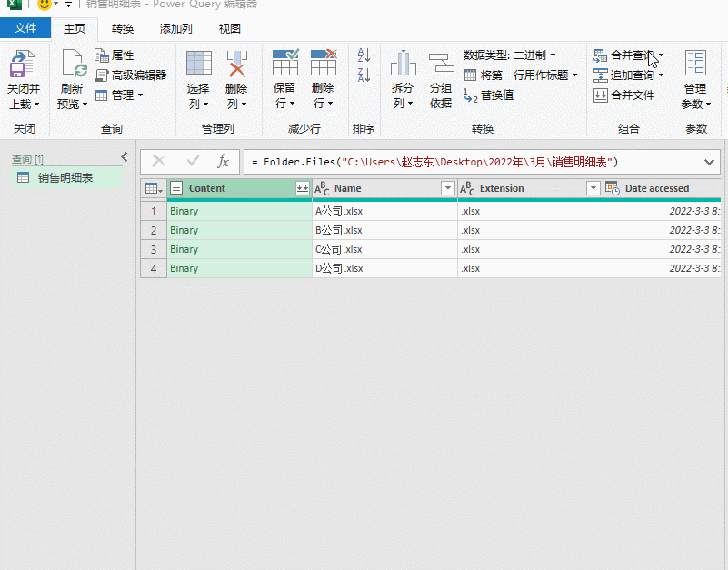Click the Binary cell for A公司.xlsx

pos(240,211)
